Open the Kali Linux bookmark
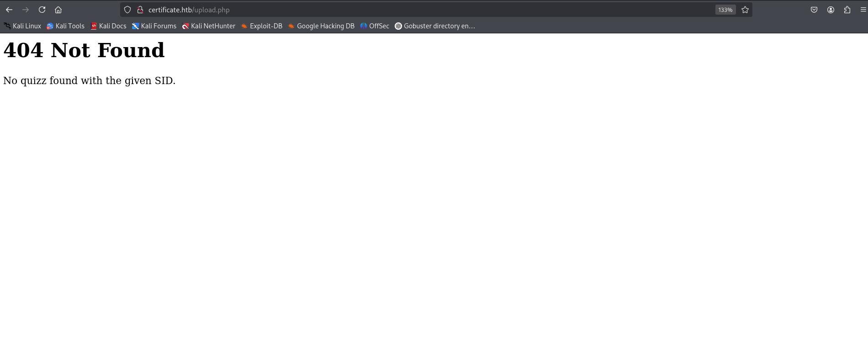 (x=22, y=26)
